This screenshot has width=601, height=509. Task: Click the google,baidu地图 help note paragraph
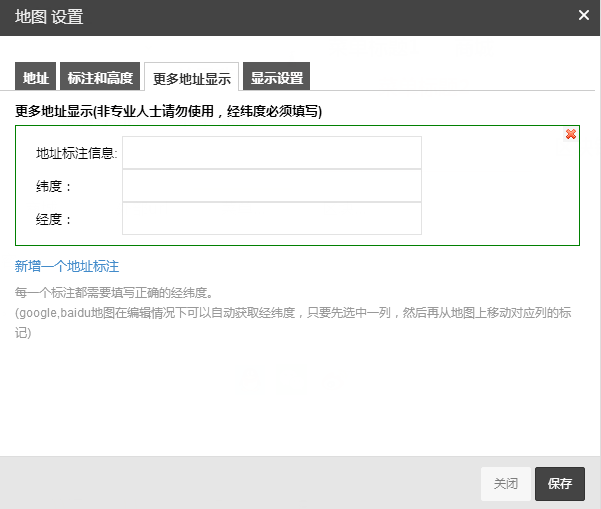pos(293,323)
